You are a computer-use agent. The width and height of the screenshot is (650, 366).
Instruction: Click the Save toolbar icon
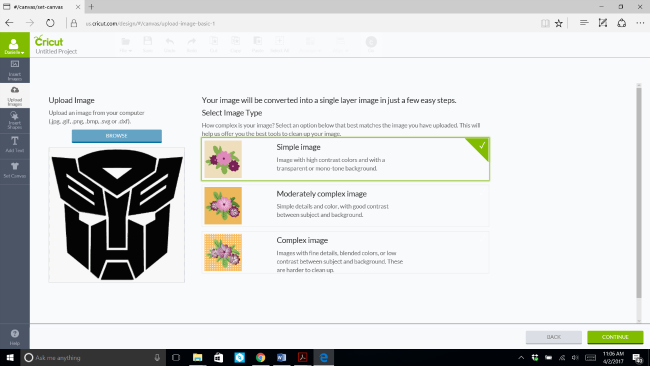click(x=148, y=45)
